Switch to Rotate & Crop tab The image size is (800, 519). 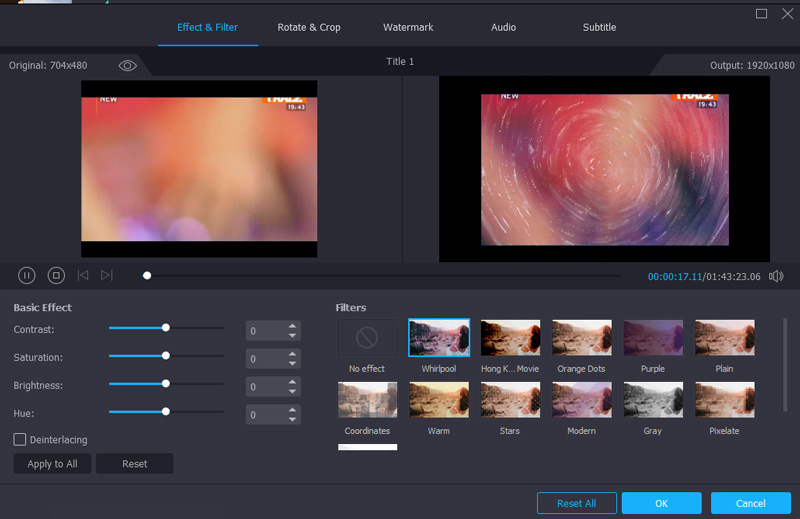(309, 27)
